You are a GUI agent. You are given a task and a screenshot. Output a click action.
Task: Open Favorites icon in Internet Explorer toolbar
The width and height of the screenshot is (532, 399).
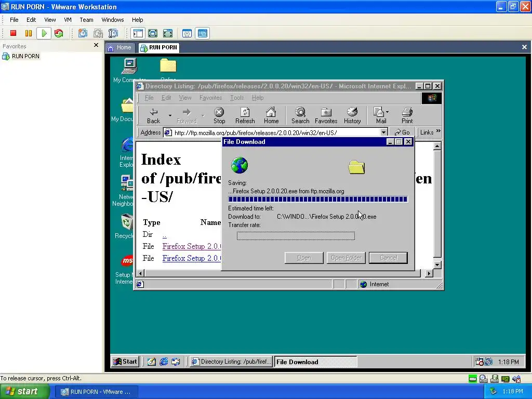(x=326, y=116)
